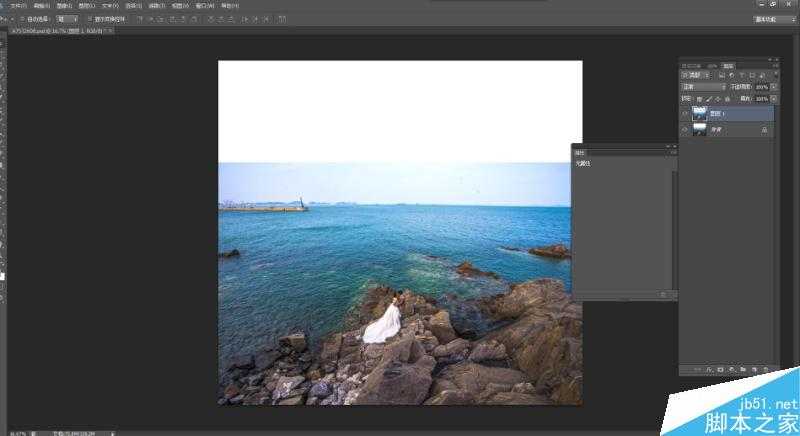
Task: Click the lock position icon
Action: pyautogui.click(x=718, y=99)
